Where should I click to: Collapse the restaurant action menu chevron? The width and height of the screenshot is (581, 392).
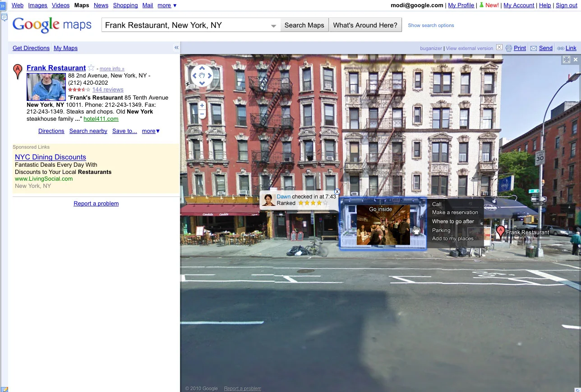pos(482,223)
